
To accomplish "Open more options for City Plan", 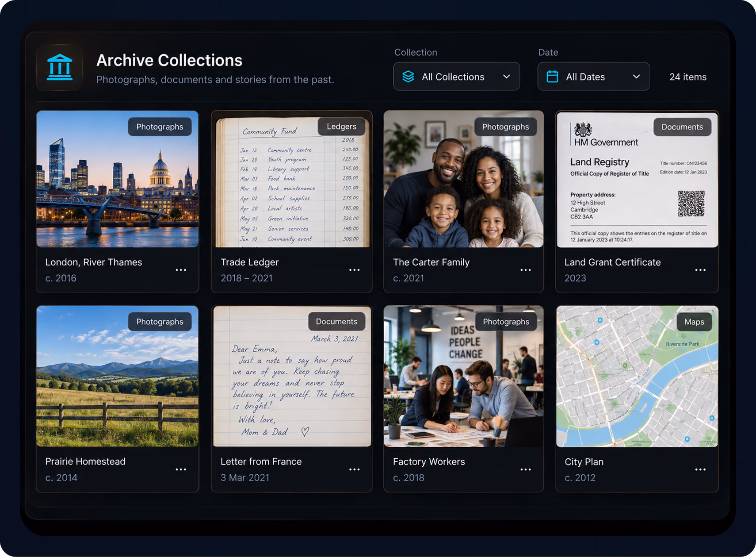I will 700,469.
